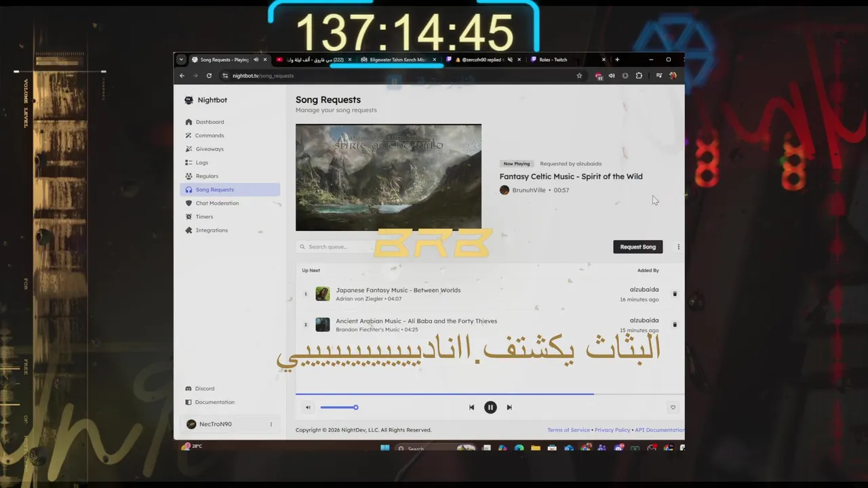Open Terms of Service link

coord(568,430)
